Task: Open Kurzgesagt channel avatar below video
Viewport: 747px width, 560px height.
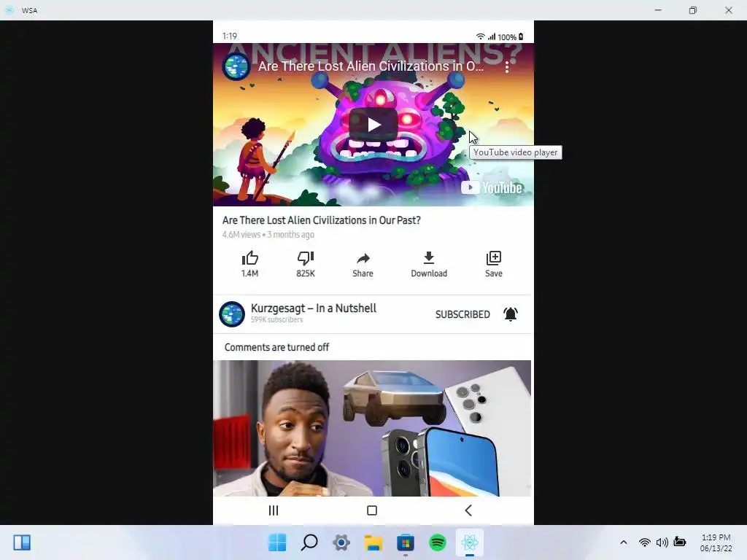Action: [x=232, y=314]
